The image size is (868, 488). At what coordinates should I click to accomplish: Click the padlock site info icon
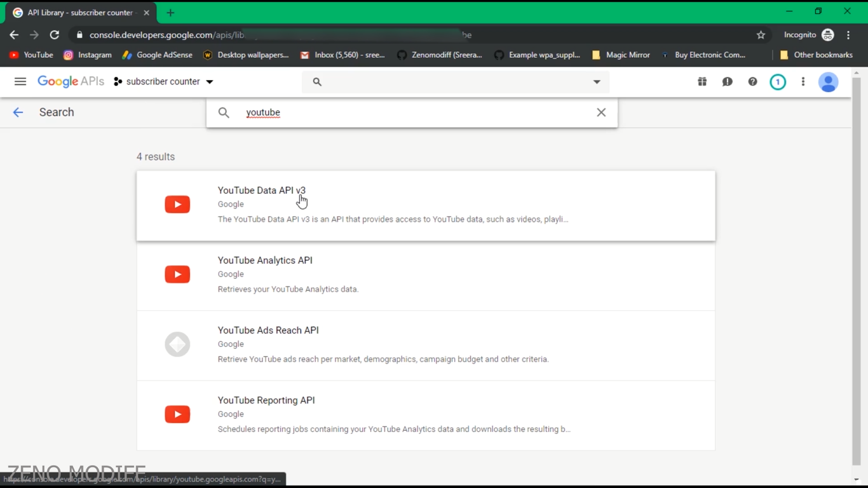[x=79, y=35]
